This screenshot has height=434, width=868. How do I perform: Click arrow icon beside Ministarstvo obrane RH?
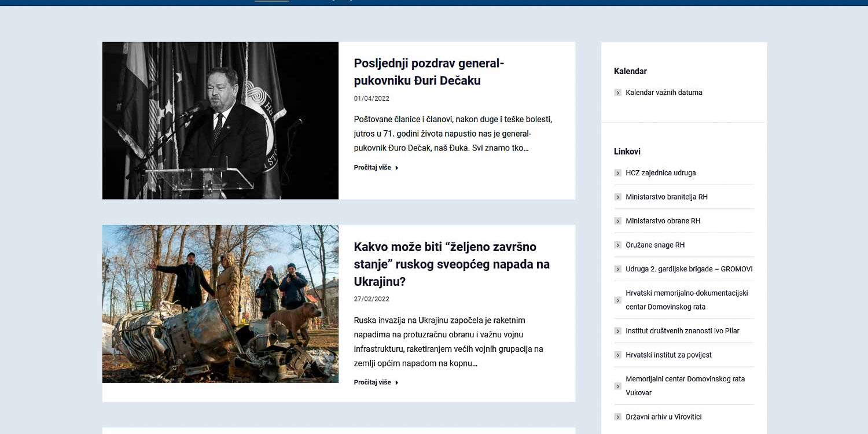pos(617,221)
